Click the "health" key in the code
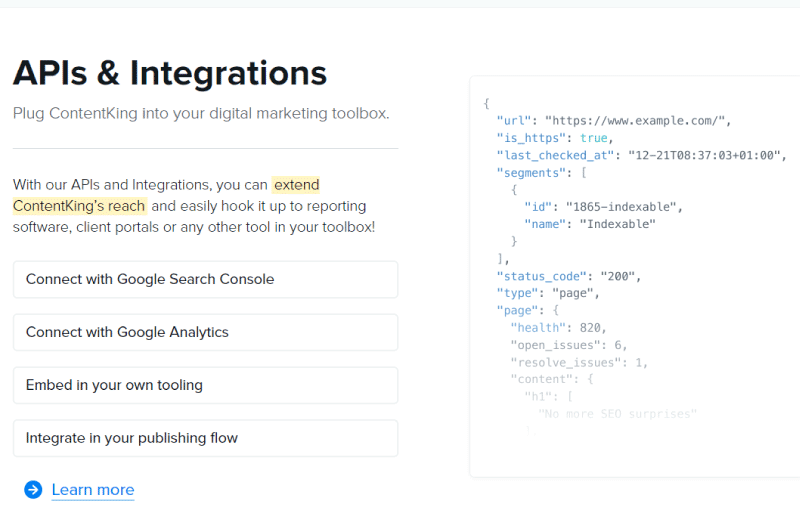Viewport: 800px width, 530px height. click(538, 328)
